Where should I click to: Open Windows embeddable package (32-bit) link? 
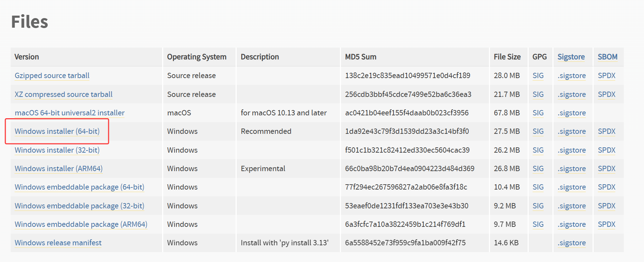(79, 206)
